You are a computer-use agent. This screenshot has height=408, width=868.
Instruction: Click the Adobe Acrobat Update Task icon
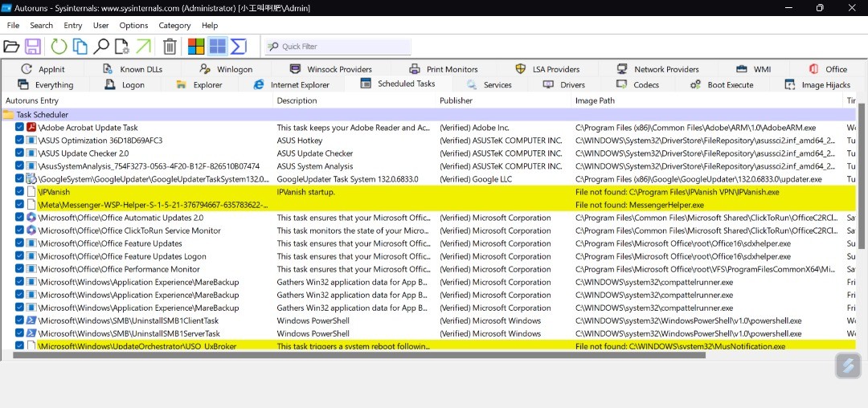point(31,128)
